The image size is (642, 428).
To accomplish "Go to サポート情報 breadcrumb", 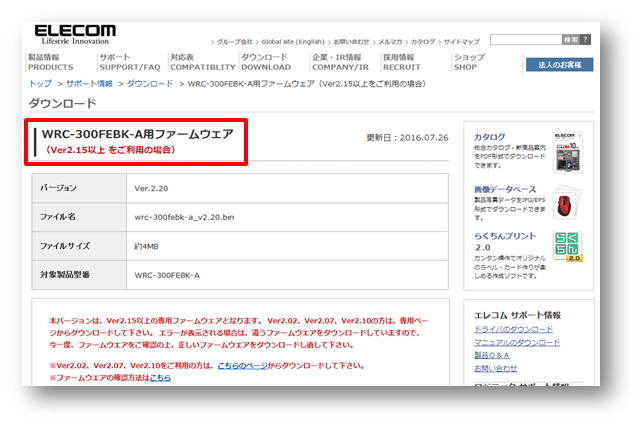I will coord(89,84).
